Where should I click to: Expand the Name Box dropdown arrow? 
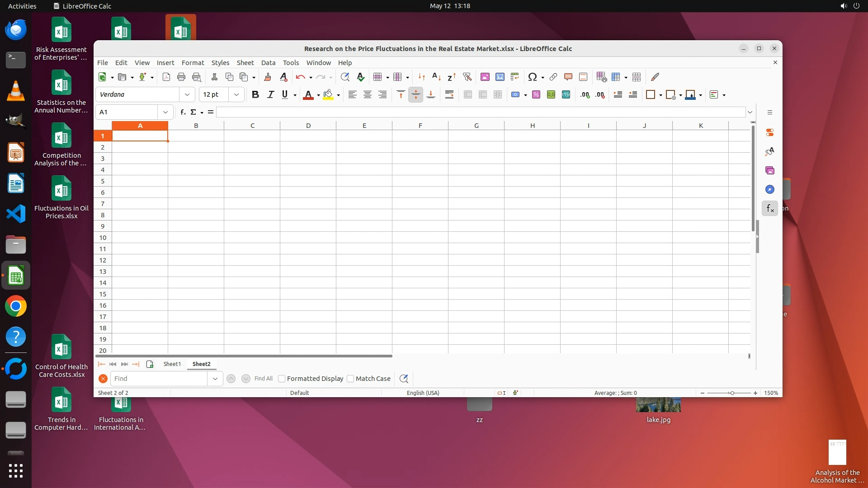click(165, 112)
